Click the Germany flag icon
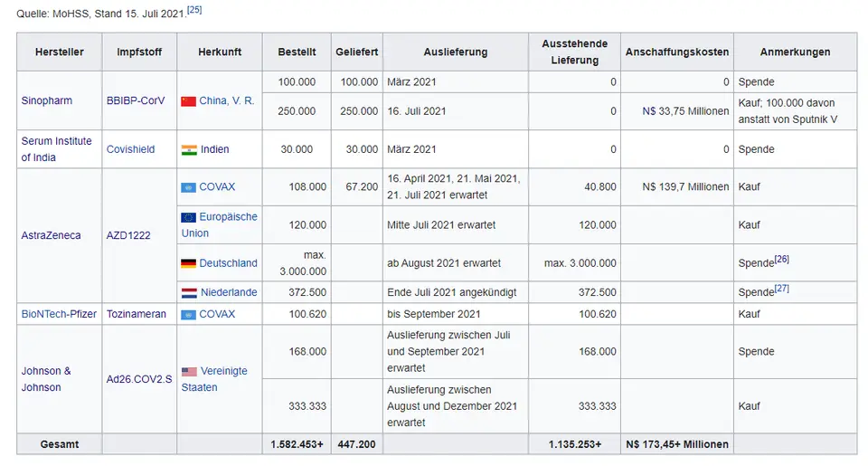Image resolution: width=868 pixels, height=466 pixels. tap(188, 263)
